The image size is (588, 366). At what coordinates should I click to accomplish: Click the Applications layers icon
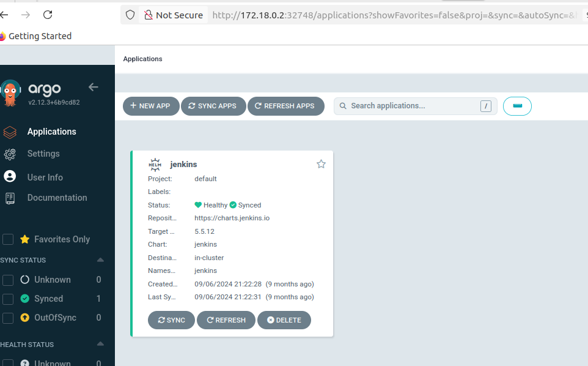(10, 132)
